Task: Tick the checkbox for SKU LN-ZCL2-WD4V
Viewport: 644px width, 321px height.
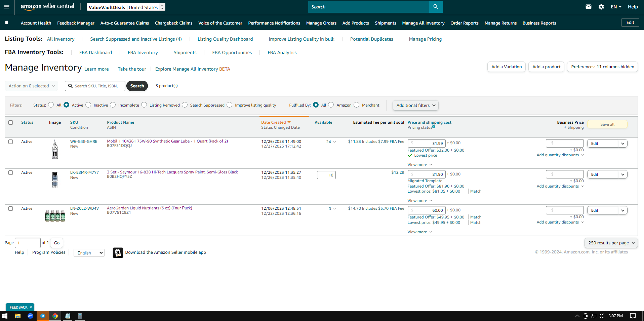Action: pyautogui.click(x=11, y=208)
